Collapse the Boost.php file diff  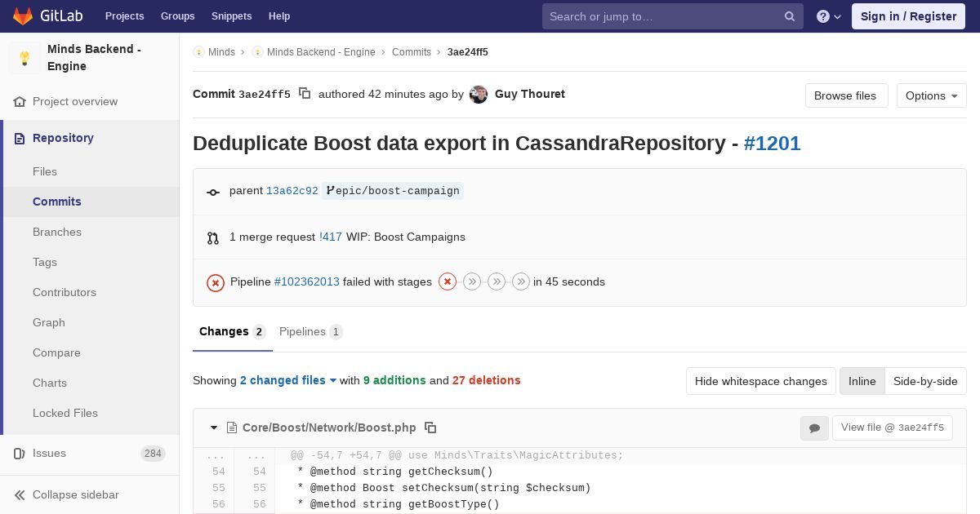point(214,428)
